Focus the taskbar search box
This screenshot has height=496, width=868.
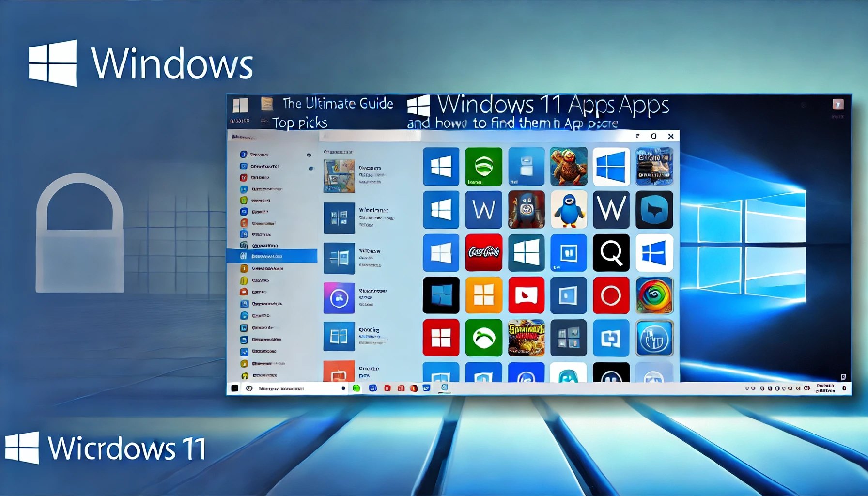tap(295, 388)
